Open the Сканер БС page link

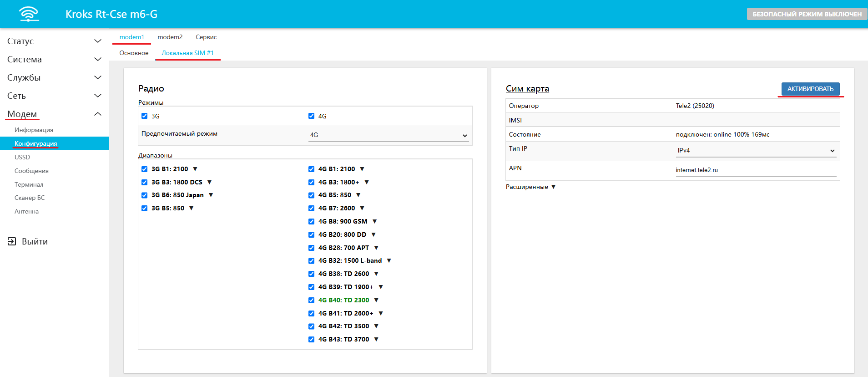click(x=30, y=198)
